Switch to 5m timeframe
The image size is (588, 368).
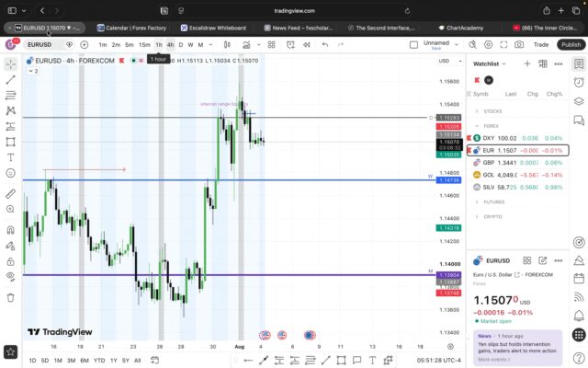(129, 45)
